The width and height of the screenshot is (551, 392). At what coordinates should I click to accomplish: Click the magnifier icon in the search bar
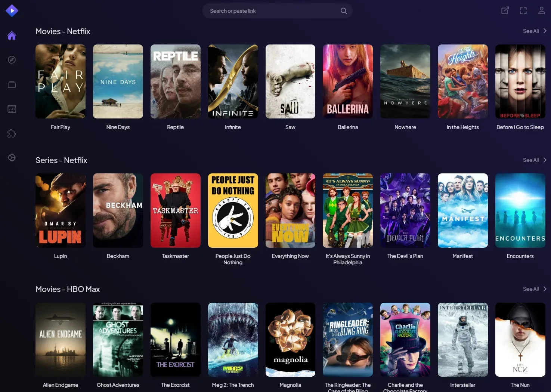point(343,11)
